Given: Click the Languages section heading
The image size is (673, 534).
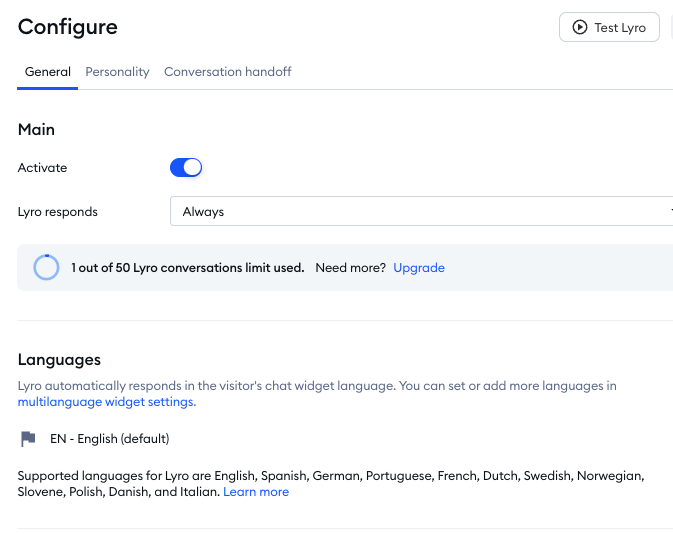Looking at the screenshot, I should (59, 360).
